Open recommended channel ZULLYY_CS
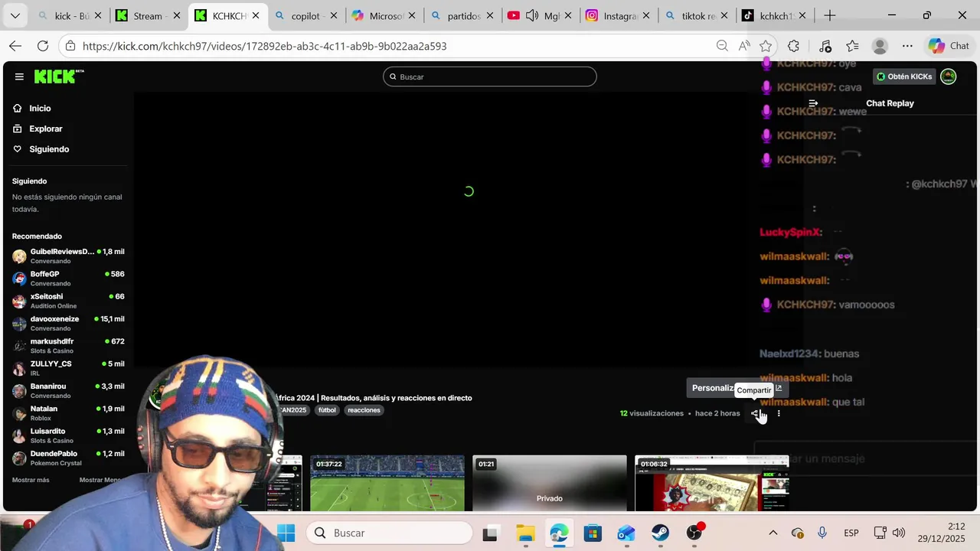This screenshot has width=980, height=551. [68, 368]
